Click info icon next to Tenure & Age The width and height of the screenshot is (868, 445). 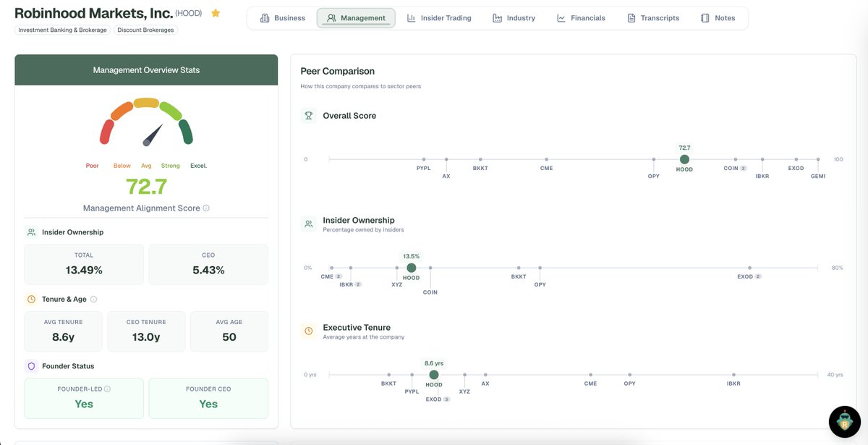tap(93, 299)
